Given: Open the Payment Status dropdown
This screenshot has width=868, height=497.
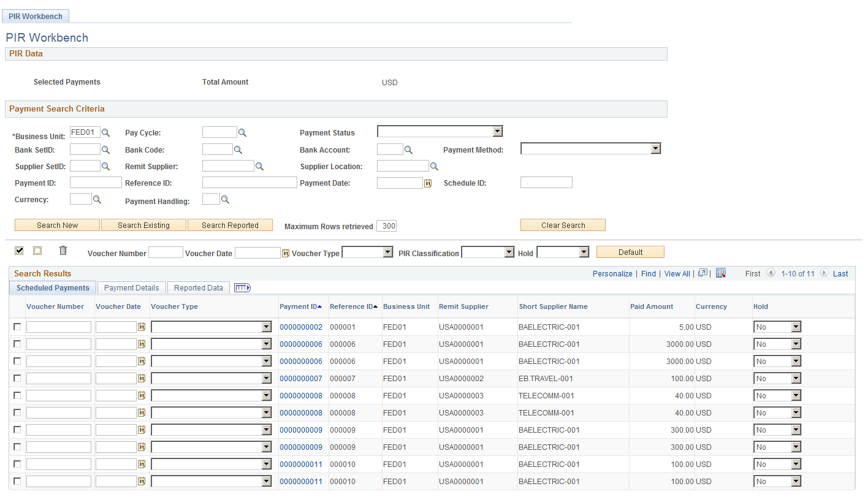Looking at the screenshot, I should pyautogui.click(x=498, y=131).
